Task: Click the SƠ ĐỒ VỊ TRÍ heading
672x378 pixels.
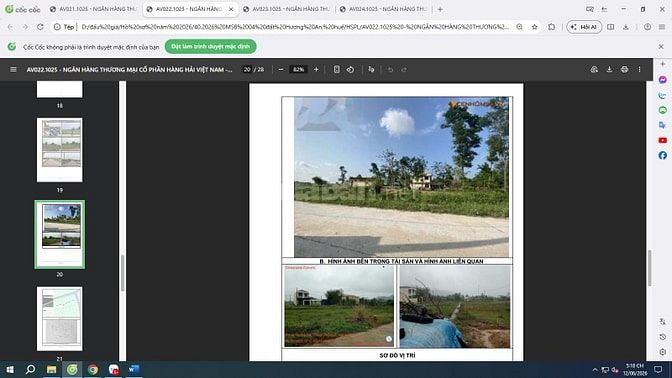Action: pyautogui.click(x=397, y=355)
